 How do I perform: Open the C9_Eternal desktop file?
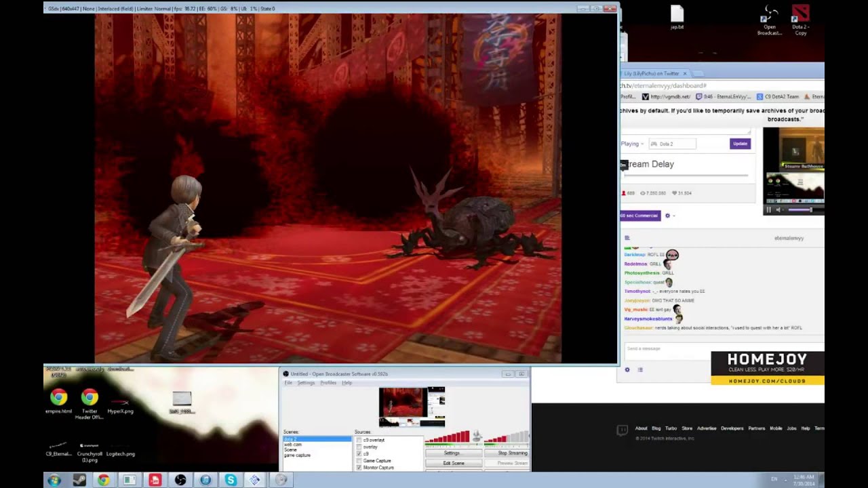(58, 449)
